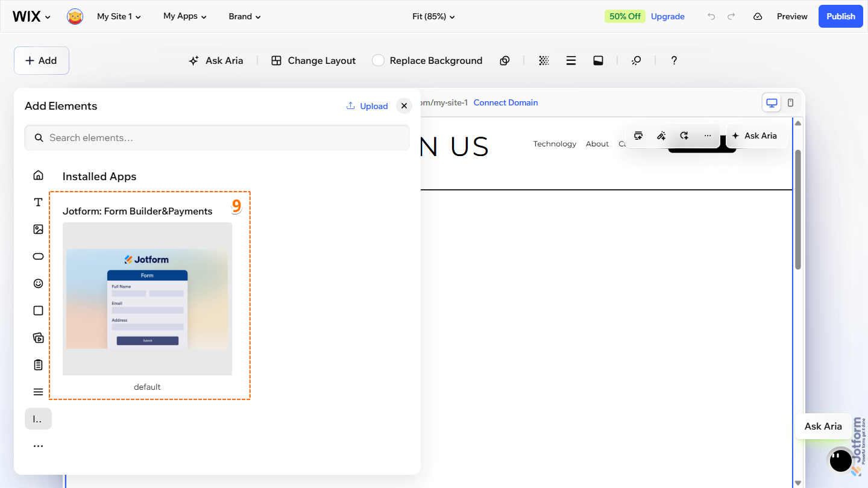Click the overlapping shapes arrange icon
Viewport: 868px width, 488px height.
pyautogui.click(x=505, y=60)
